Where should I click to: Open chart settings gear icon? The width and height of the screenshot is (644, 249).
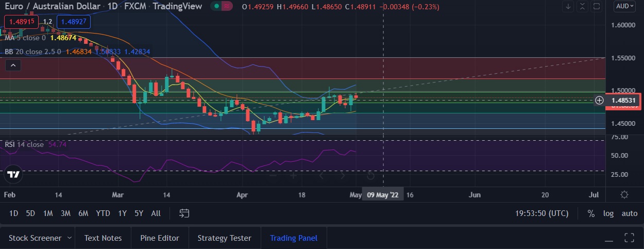tap(624, 195)
